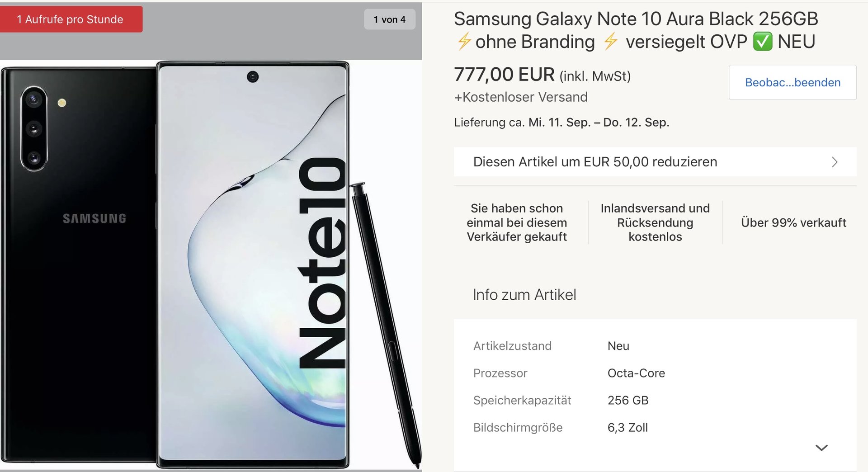Click the 777,00 EUR price

click(504, 75)
